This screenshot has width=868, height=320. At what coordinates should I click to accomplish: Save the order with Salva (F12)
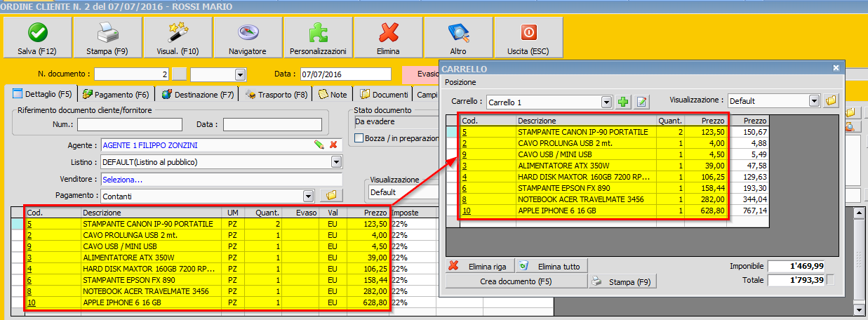pos(37,38)
